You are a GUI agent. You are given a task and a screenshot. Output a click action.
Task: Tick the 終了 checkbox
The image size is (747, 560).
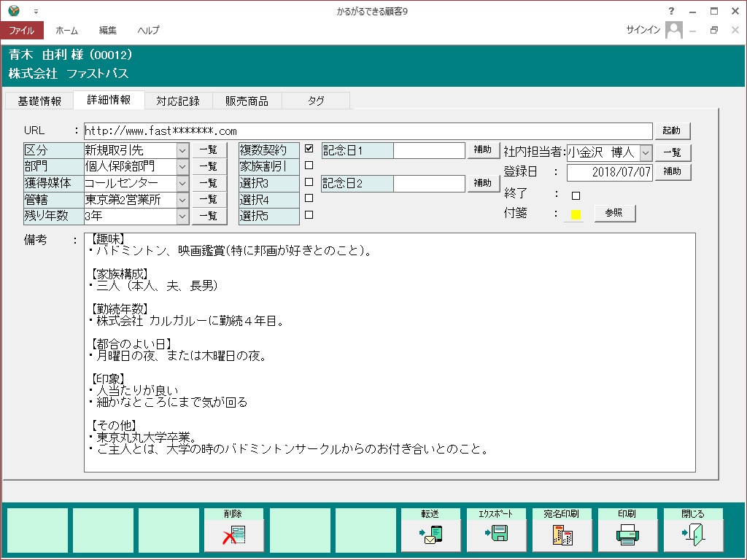tap(576, 195)
